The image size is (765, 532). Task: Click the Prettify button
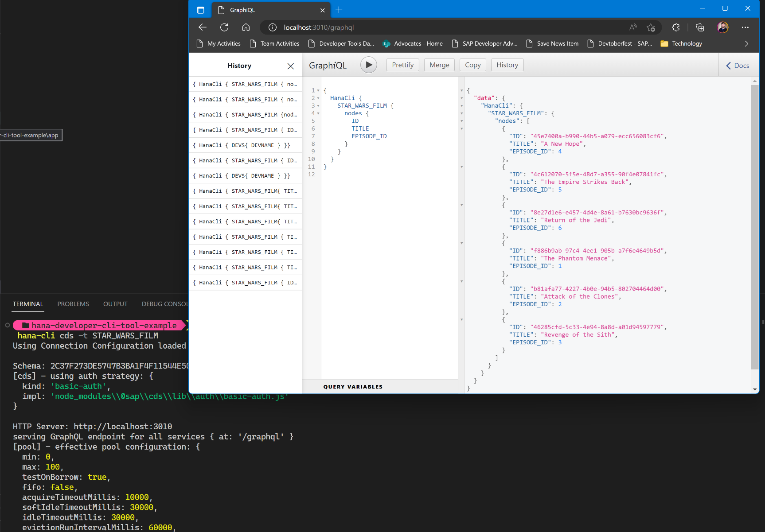[x=402, y=65]
